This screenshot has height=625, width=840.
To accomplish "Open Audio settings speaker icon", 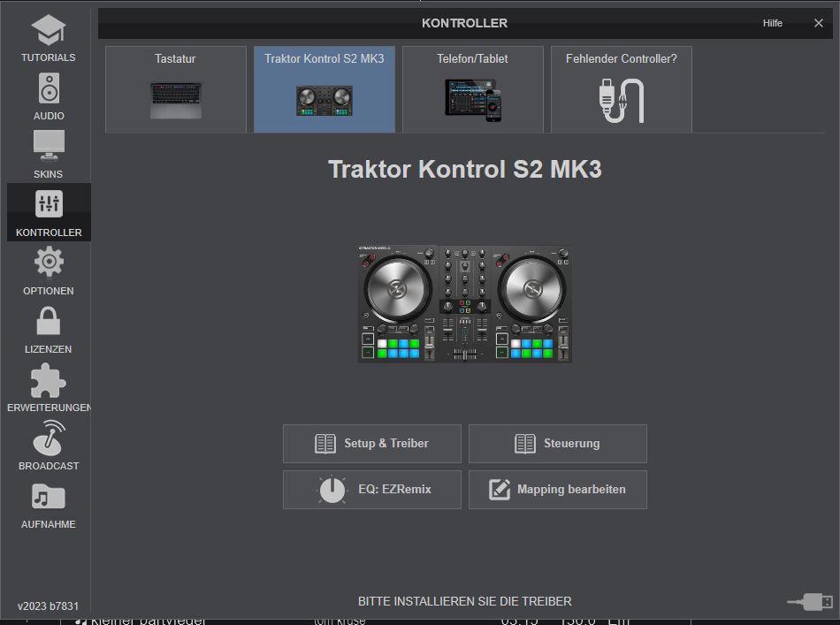I will coord(49,88).
